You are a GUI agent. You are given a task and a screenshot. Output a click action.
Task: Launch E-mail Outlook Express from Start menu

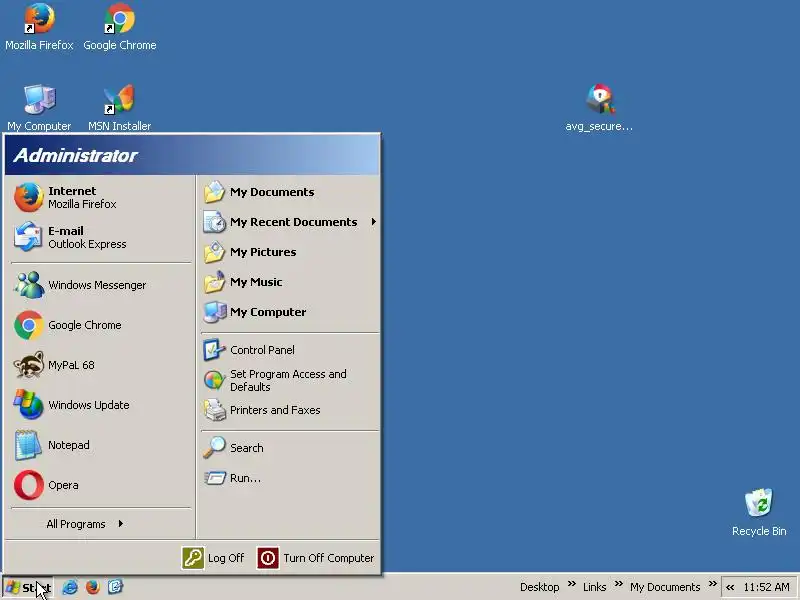tap(100, 237)
